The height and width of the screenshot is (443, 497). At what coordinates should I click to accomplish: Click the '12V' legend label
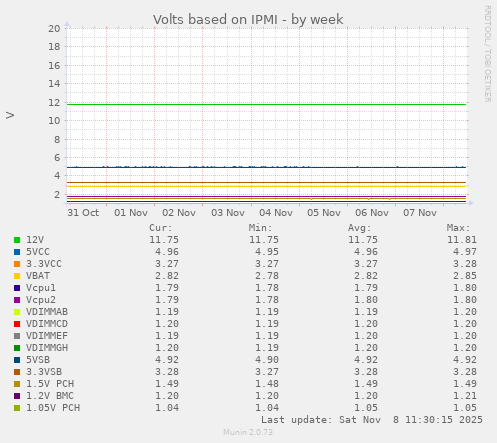pyautogui.click(x=35, y=240)
